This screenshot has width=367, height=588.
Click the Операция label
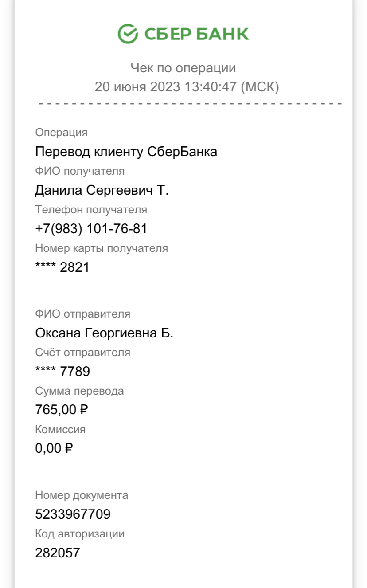click(61, 133)
